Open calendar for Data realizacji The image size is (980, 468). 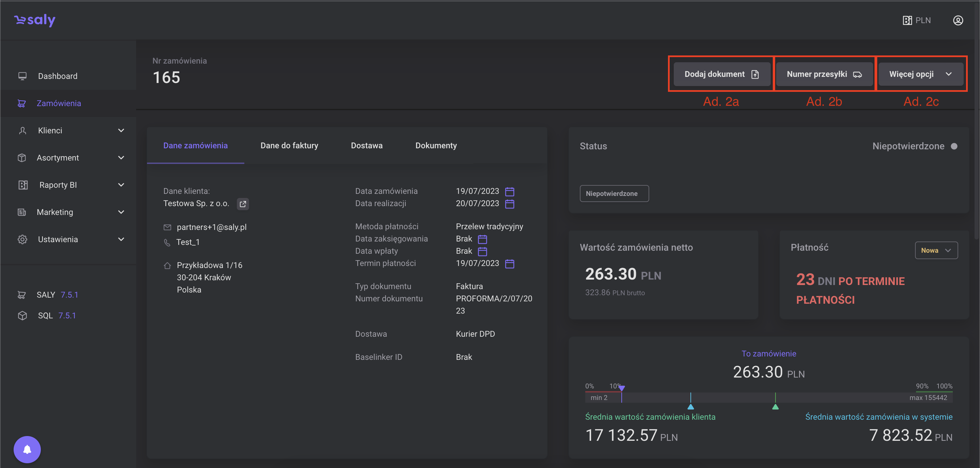(x=509, y=204)
